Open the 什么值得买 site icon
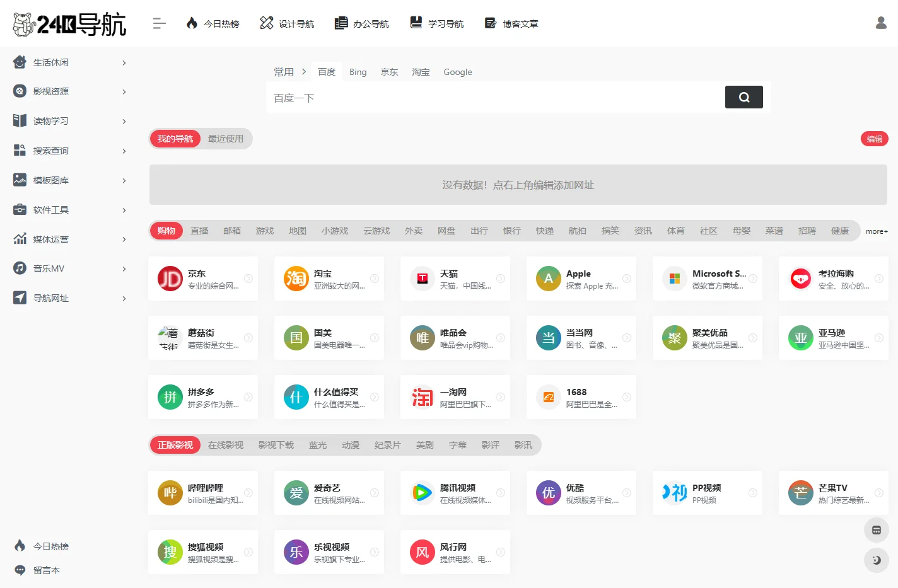This screenshot has height=588, width=898. pos(296,397)
